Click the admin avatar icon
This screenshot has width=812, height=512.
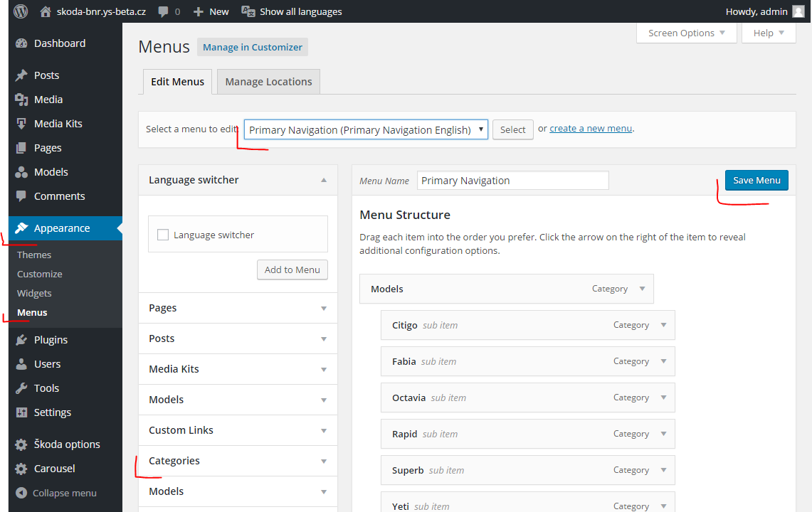click(799, 11)
